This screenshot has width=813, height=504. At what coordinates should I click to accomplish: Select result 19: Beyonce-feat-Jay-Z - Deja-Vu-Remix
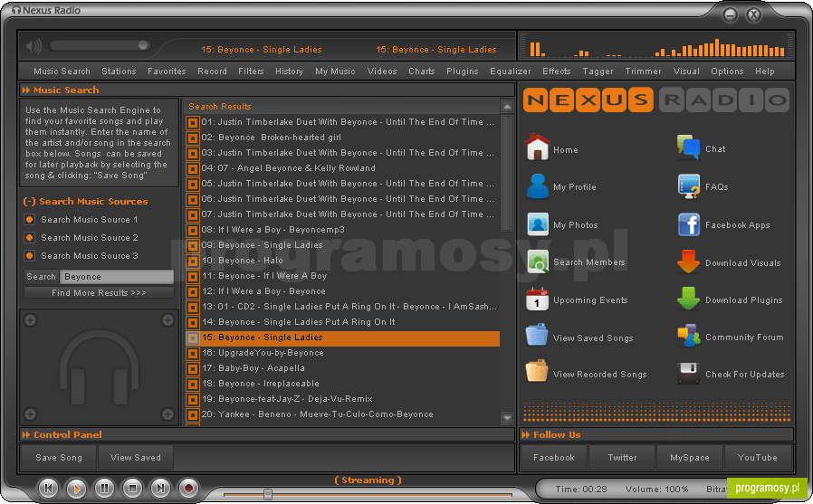point(343,399)
